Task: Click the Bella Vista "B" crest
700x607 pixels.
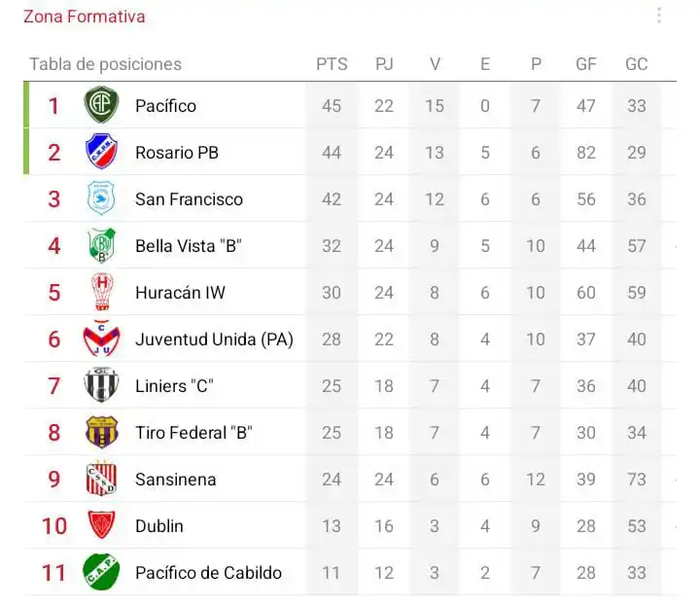Action: (102, 245)
